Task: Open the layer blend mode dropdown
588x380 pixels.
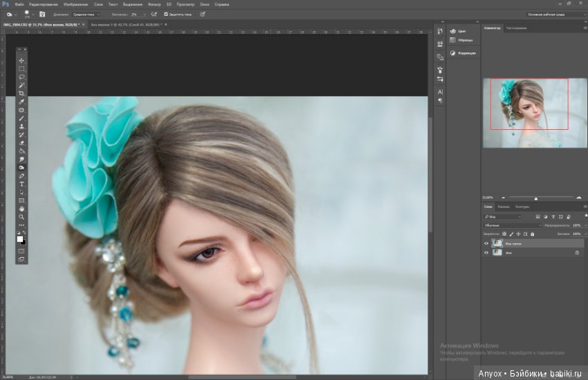Action: (512, 225)
